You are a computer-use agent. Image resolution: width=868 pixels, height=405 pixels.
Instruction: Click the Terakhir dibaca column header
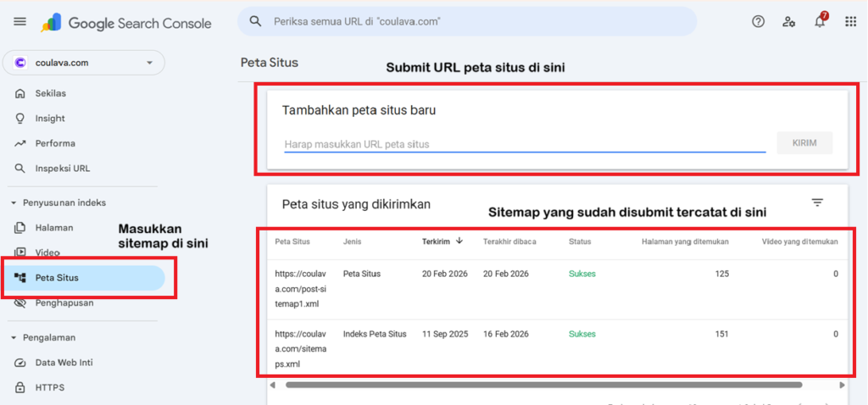pos(509,241)
